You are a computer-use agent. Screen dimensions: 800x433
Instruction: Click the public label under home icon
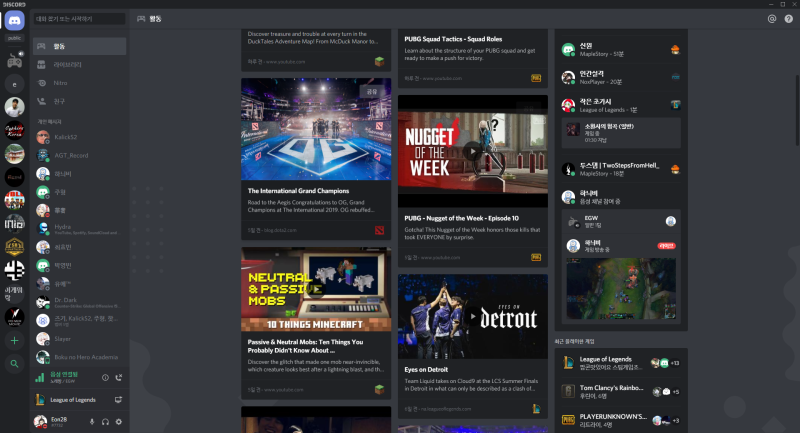point(14,38)
